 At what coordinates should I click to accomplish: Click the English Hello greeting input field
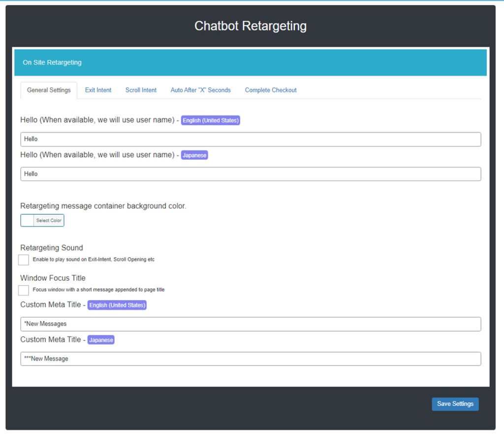point(250,139)
